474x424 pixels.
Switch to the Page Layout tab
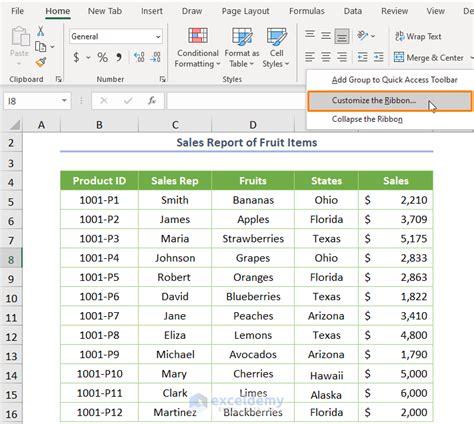(245, 11)
